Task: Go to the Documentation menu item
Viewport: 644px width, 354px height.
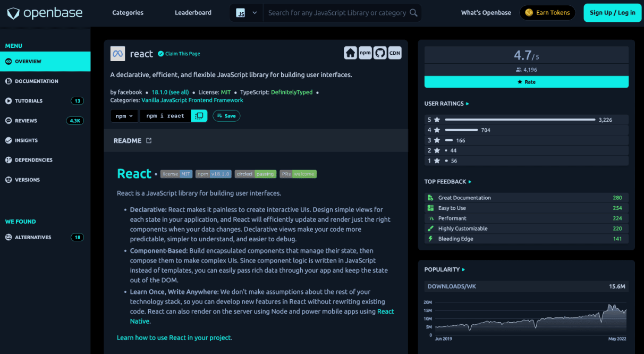Action: coord(37,81)
